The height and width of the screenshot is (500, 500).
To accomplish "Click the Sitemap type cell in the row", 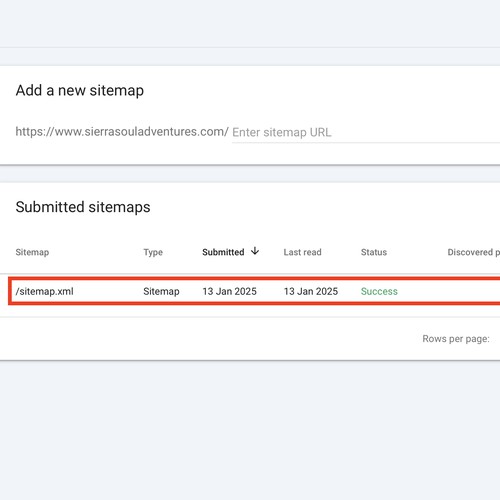I will [x=161, y=291].
